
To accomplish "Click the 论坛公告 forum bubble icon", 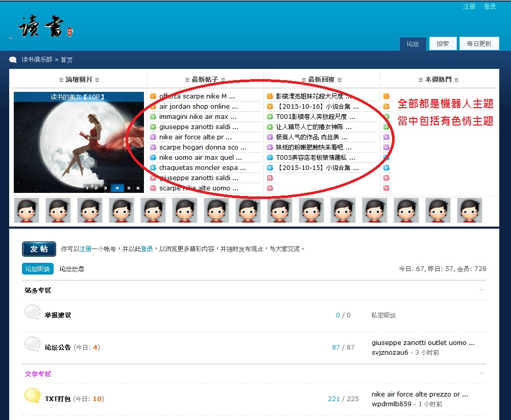I will pos(32,344).
